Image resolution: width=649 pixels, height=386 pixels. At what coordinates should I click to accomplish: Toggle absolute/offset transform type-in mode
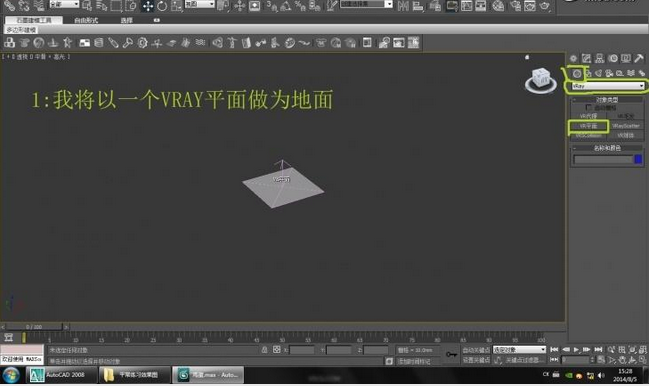pyautogui.click(x=277, y=350)
